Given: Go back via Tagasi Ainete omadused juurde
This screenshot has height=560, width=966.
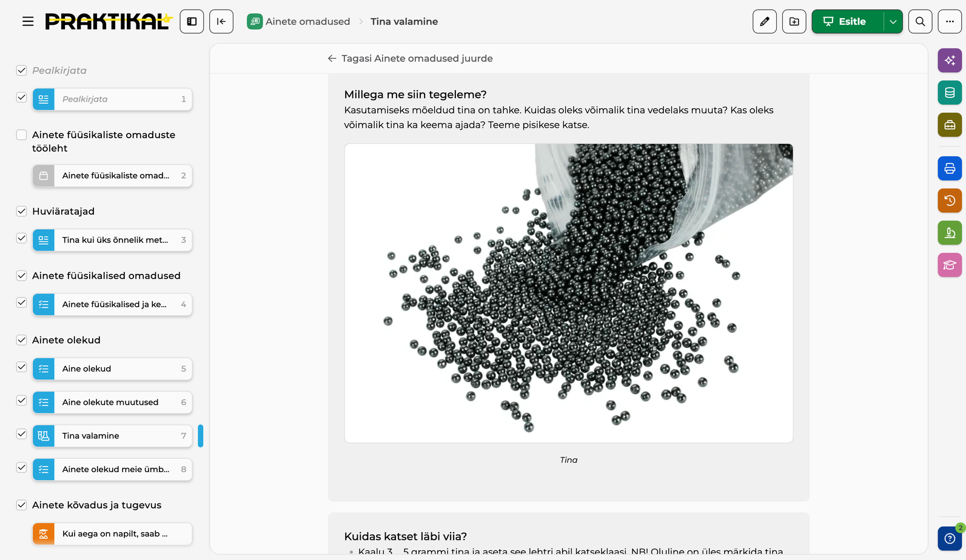Looking at the screenshot, I should tap(410, 58).
